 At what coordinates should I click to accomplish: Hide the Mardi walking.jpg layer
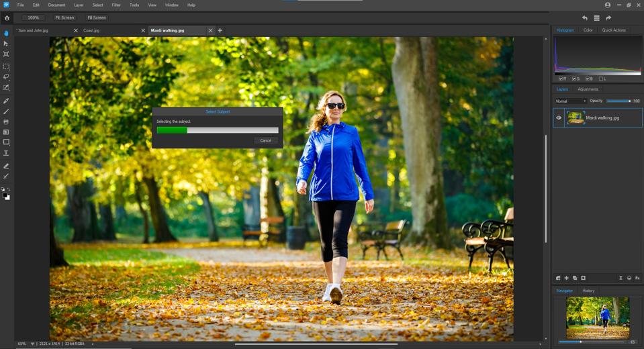pos(559,117)
